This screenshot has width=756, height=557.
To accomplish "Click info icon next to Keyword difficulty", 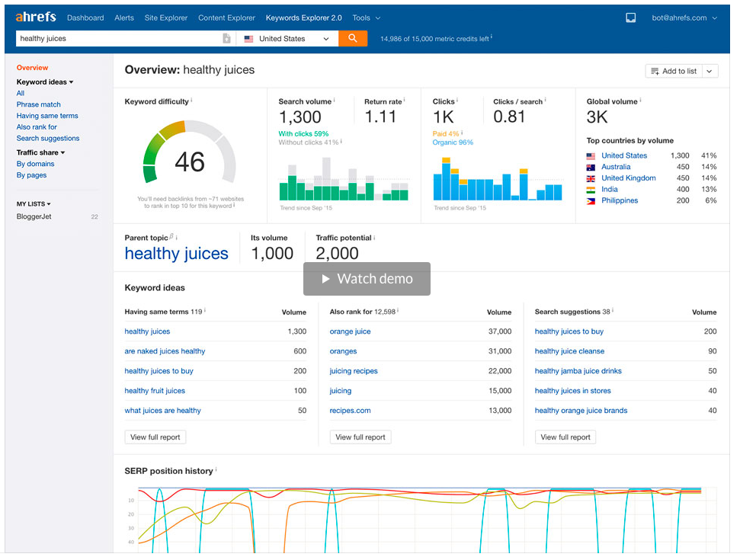I will click(191, 101).
